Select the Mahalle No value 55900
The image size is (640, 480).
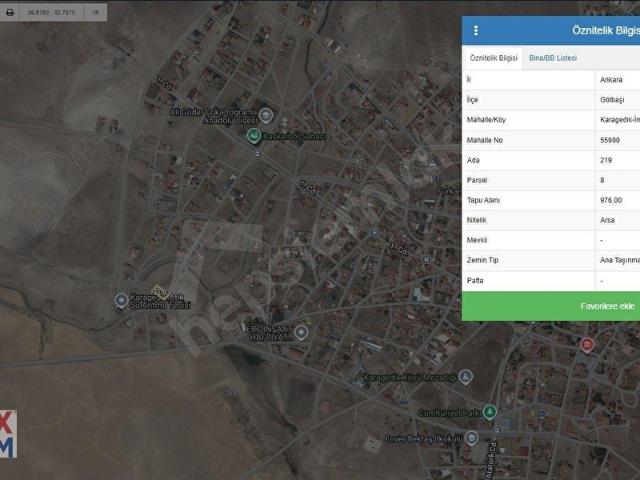tap(610, 140)
